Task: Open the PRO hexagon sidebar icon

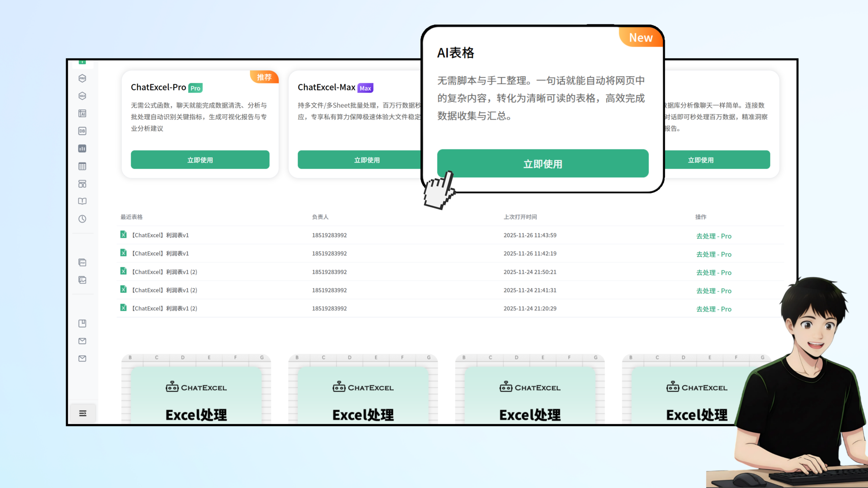Action: pyautogui.click(x=82, y=78)
